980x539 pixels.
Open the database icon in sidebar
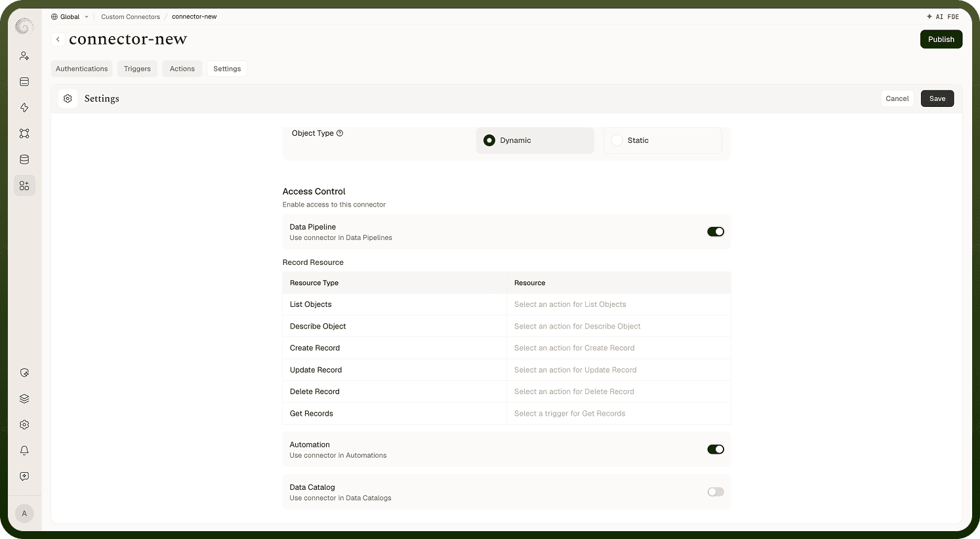point(24,159)
